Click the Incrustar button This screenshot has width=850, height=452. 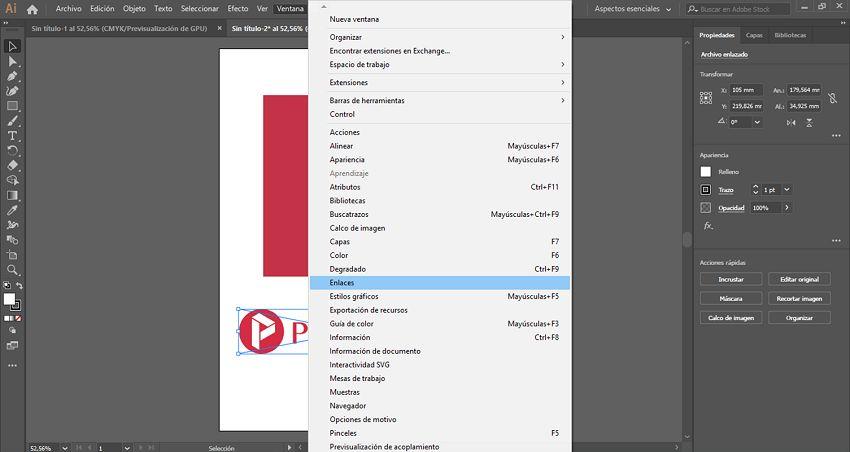pyautogui.click(x=731, y=279)
